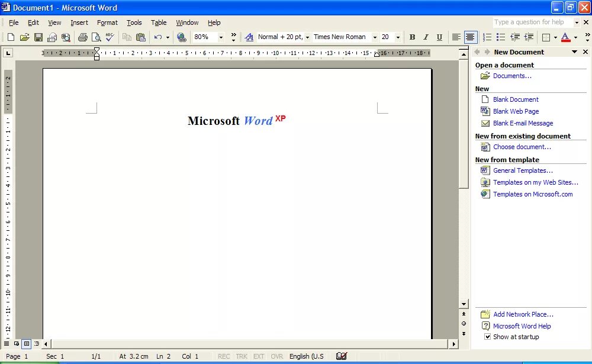
Task: Uncheck Show at startup checkbox
Action: coord(487,337)
